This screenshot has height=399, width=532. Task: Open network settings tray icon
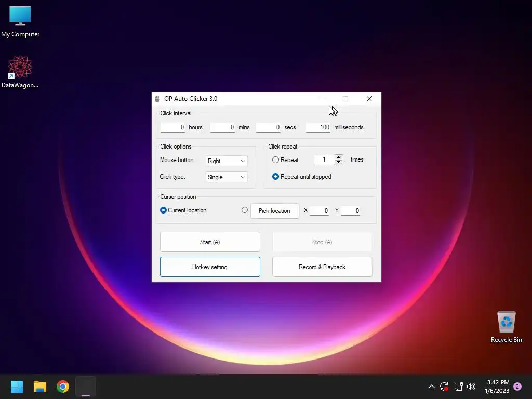click(458, 387)
